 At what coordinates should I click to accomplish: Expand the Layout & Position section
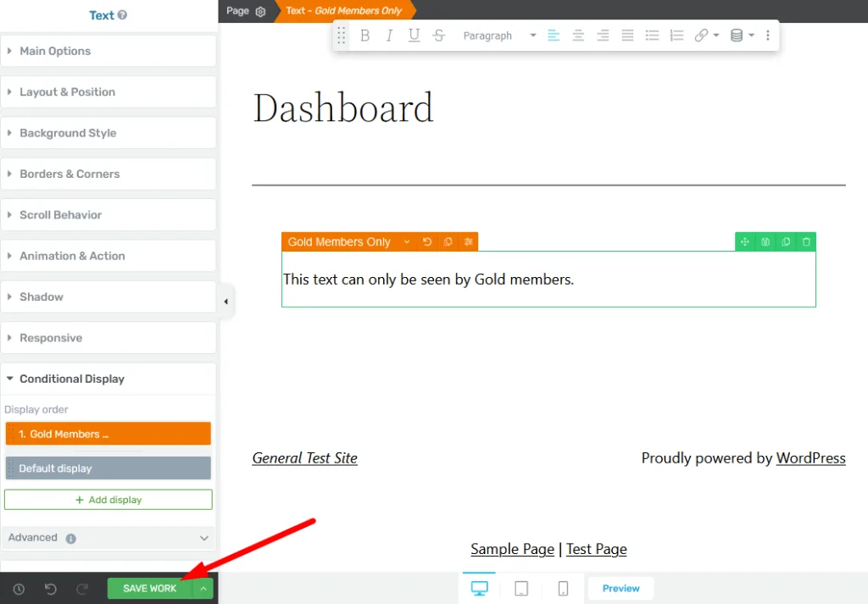(108, 91)
